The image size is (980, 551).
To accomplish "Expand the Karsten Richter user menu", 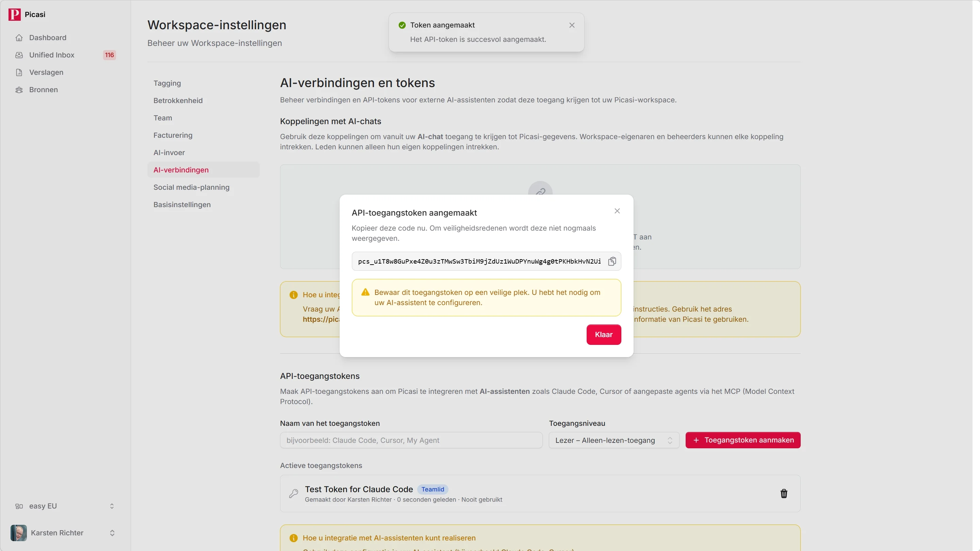I will (x=112, y=533).
